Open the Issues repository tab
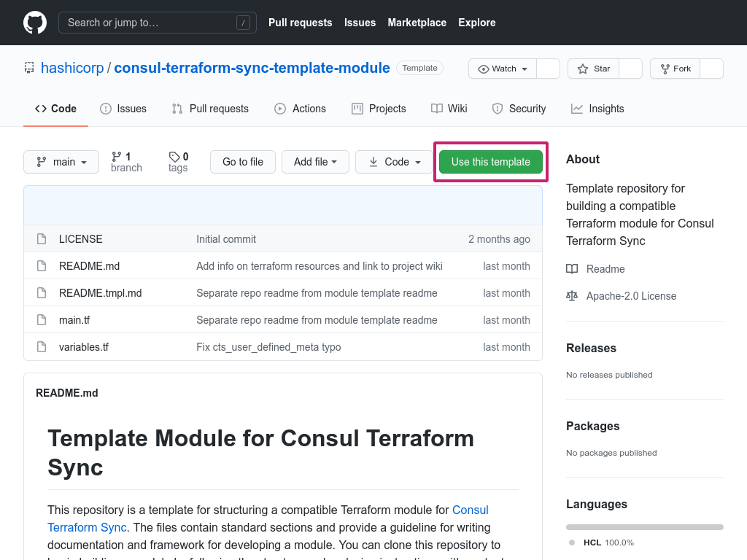This screenshot has width=747, height=560. point(123,109)
